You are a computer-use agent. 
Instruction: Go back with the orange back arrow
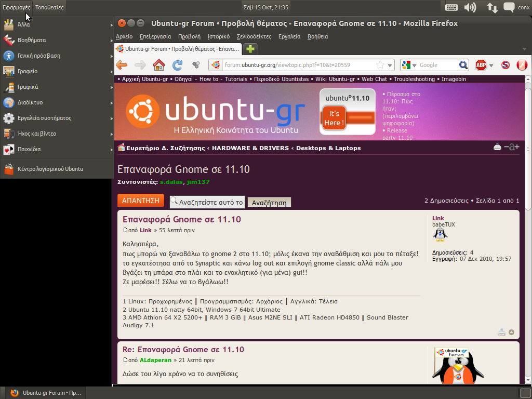[122, 65]
